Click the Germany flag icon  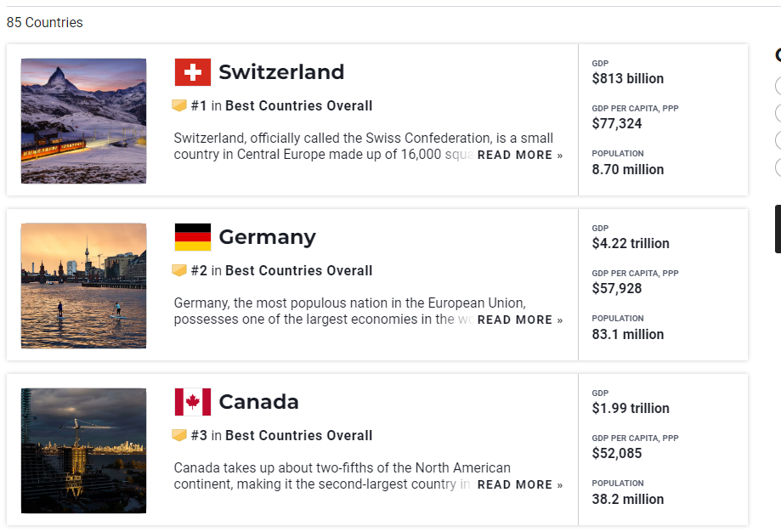[193, 237]
